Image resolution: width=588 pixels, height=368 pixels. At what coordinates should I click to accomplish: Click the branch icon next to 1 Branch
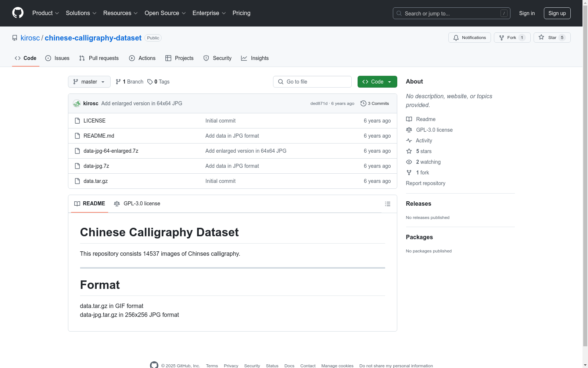[118, 82]
